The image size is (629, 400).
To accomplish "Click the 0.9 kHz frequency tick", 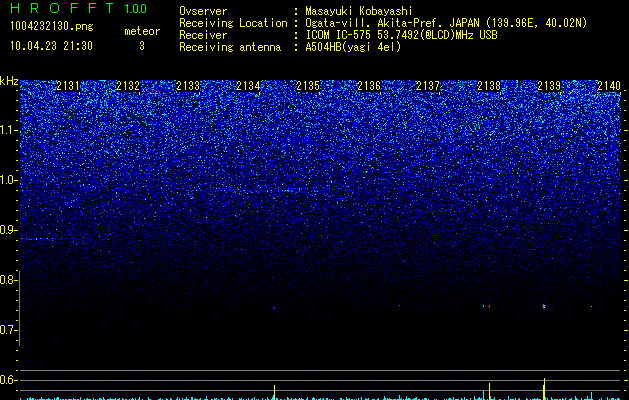I will [x=8, y=230].
